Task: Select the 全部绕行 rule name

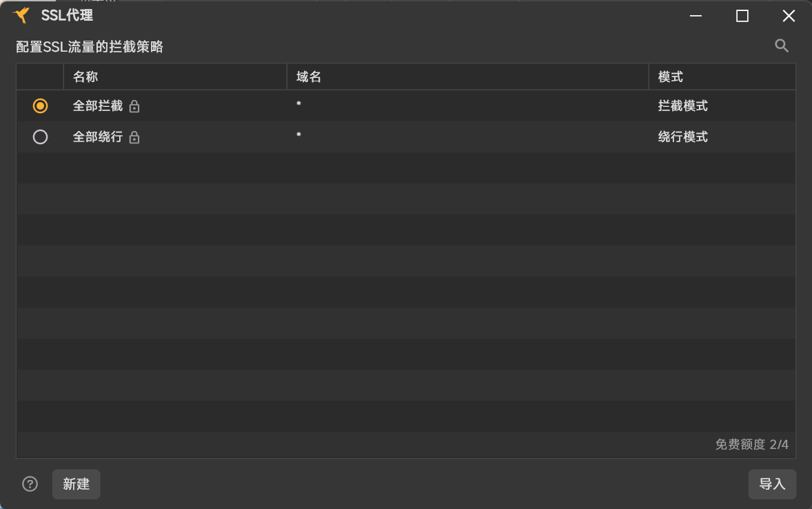Action: coord(98,137)
